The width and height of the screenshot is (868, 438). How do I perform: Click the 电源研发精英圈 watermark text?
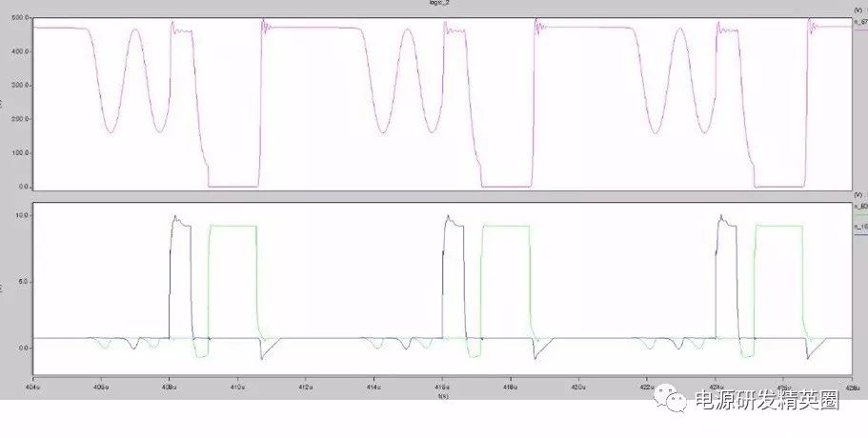pyautogui.click(x=767, y=403)
